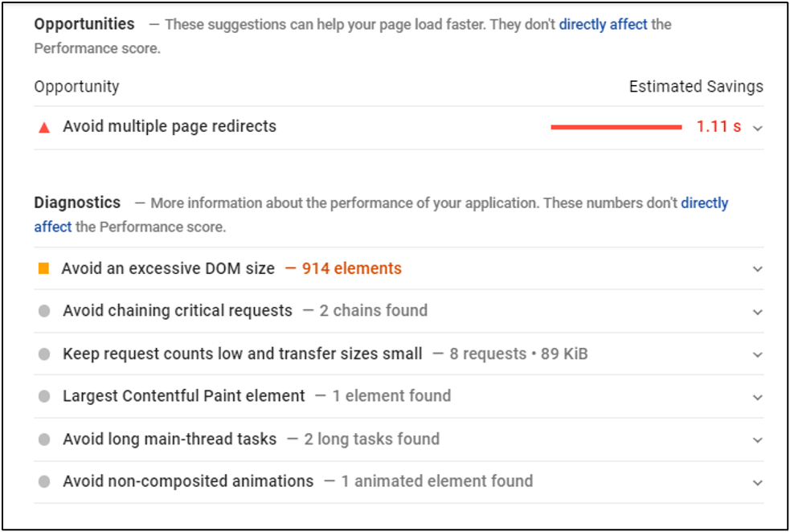Click the gray circle beside Avoid non-composited animations
The width and height of the screenshot is (790, 532).
point(44,482)
